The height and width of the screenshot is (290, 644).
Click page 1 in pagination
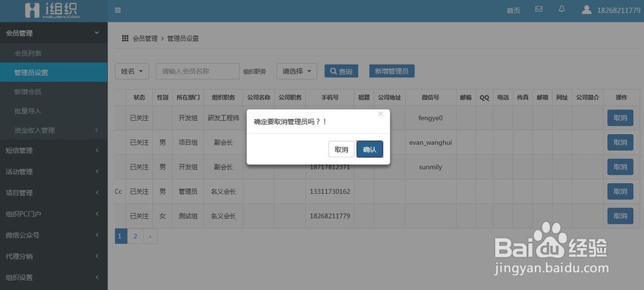120,237
